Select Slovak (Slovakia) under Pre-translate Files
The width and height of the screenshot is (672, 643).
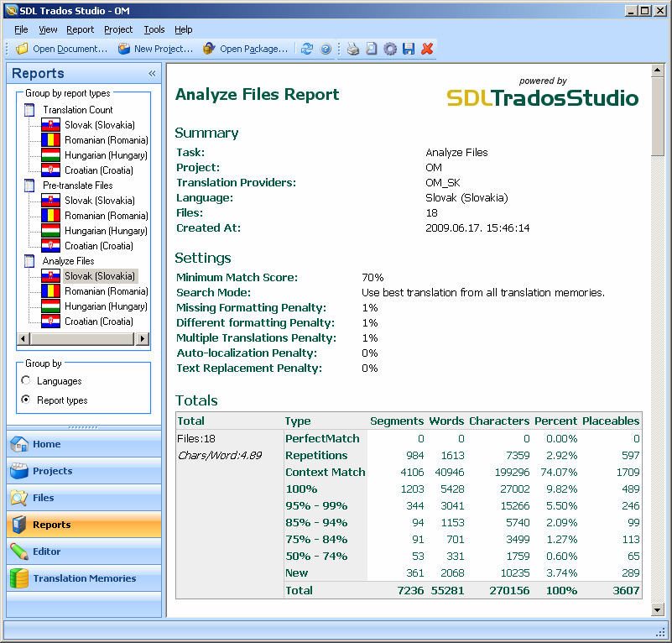pos(100,201)
